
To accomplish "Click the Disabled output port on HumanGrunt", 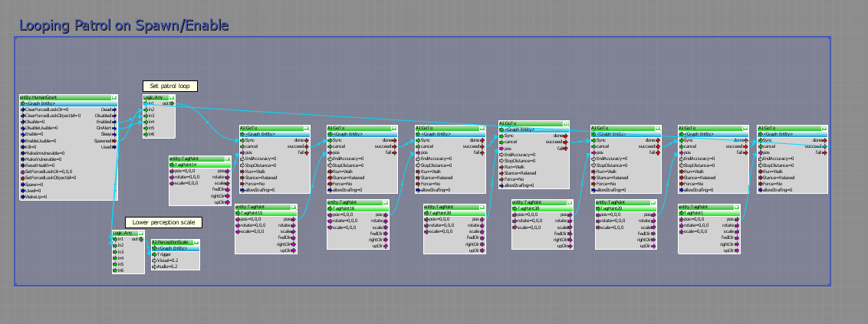I will (x=114, y=116).
